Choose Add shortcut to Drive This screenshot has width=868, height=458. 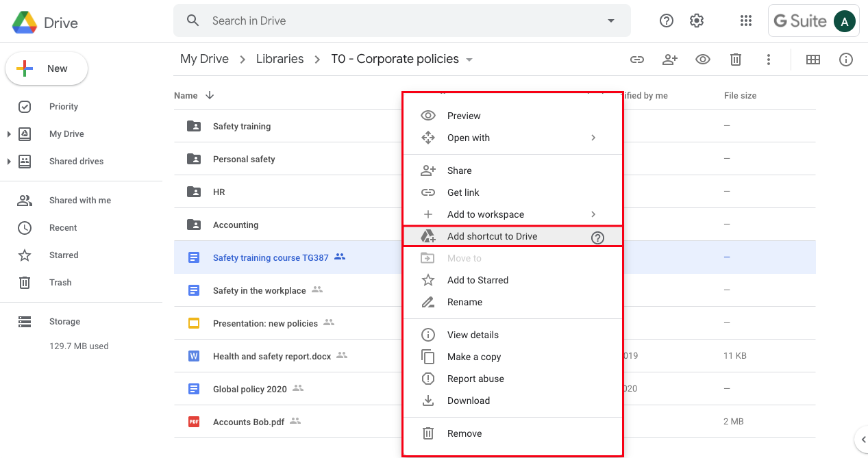click(512, 236)
